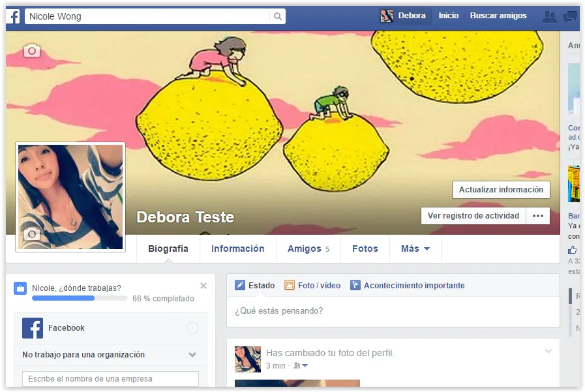Viewport: 585px width, 392px height.
Task: Select the Facebook workplace radio circle
Action: pos(192,328)
